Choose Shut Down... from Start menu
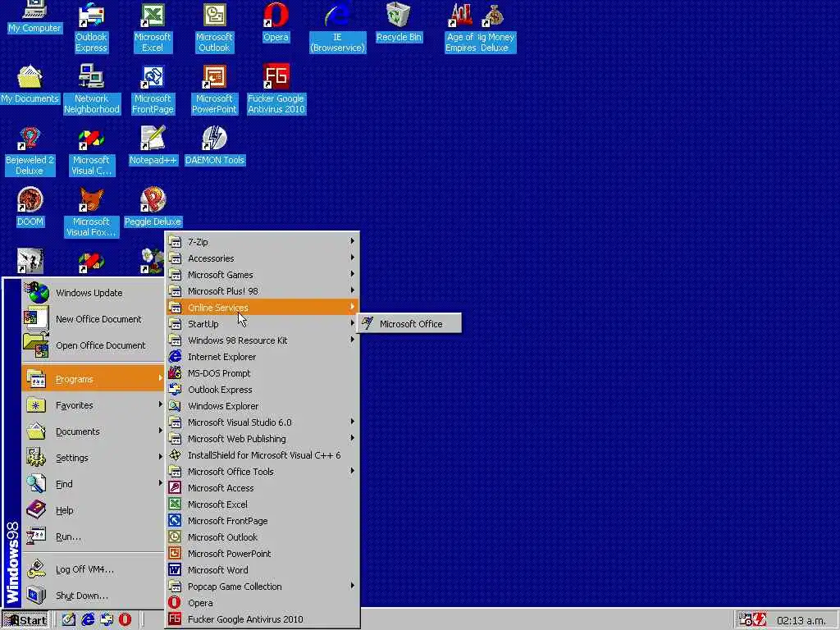 coord(94,596)
